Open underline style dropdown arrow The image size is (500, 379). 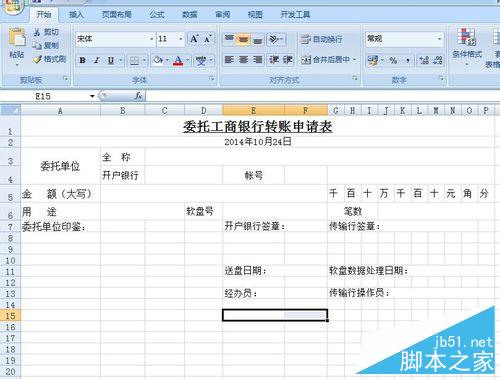point(121,60)
